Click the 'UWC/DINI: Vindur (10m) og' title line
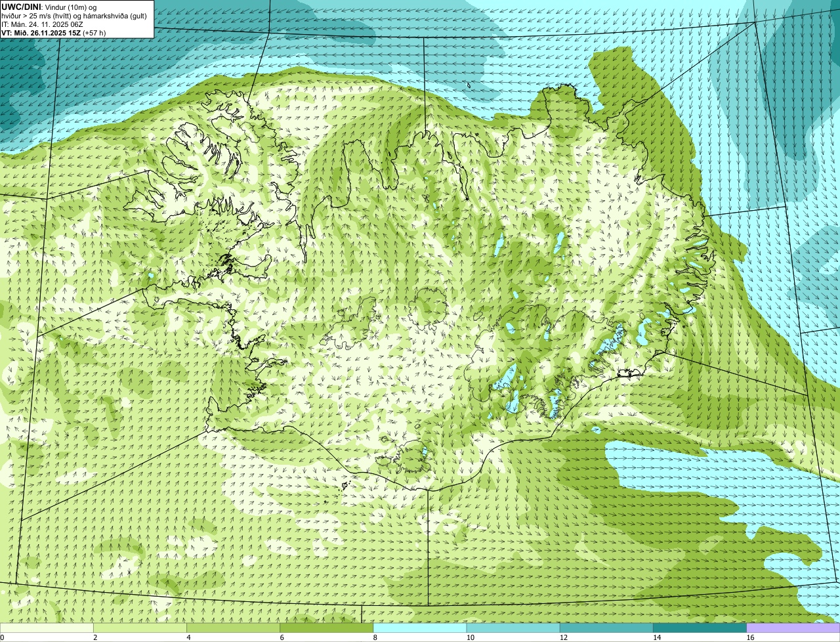840x642 pixels. (49, 7)
